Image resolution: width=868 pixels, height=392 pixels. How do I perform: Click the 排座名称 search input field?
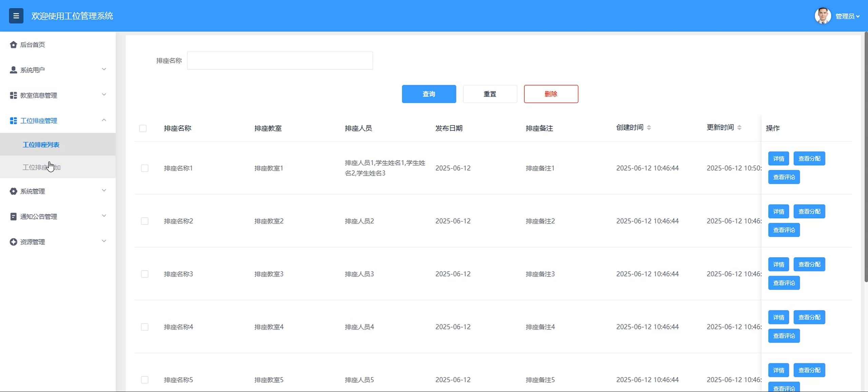point(280,61)
